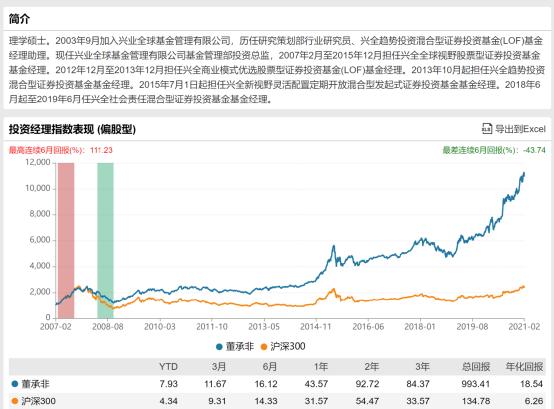This screenshot has height=409, width=554.
Task: Toggle the 董承非 chart legend series
Action: point(235,346)
